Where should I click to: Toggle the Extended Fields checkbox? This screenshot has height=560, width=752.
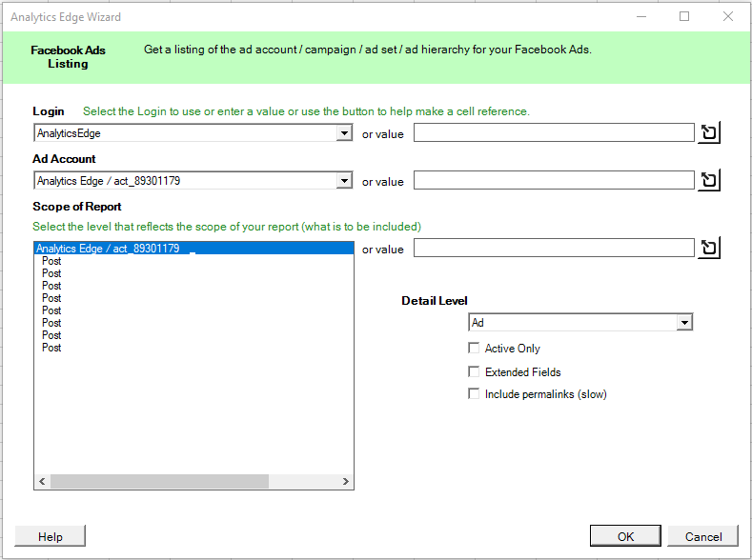coord(474,372)
